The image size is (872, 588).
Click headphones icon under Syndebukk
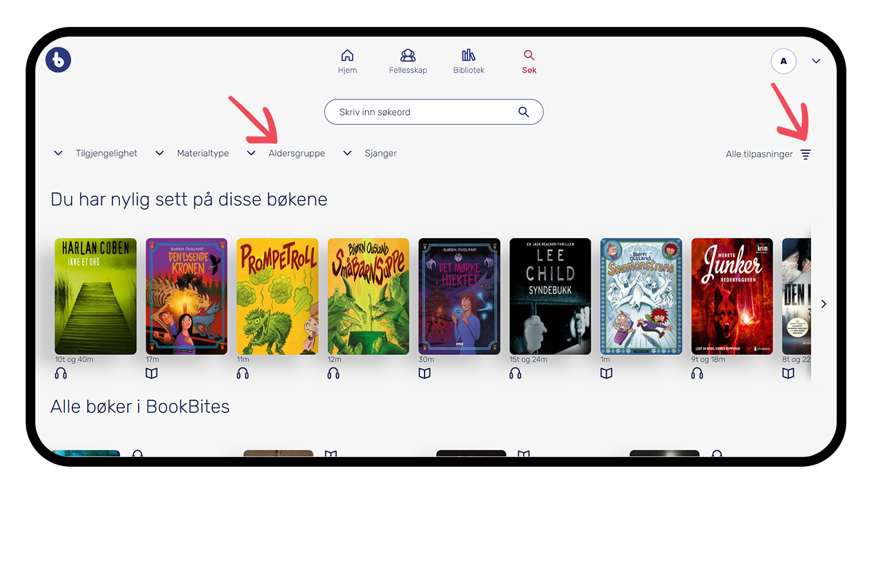coord(516,373)
